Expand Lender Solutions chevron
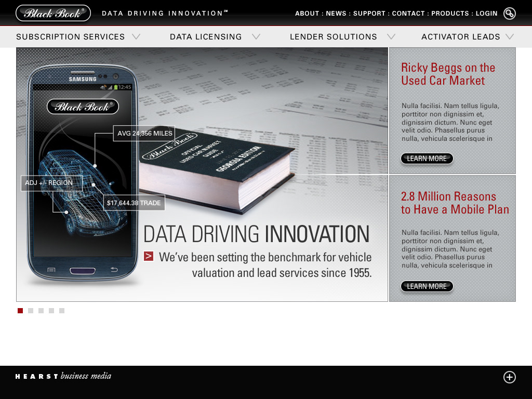Viewport: 532px width, 399px height. tap(391, 37)
